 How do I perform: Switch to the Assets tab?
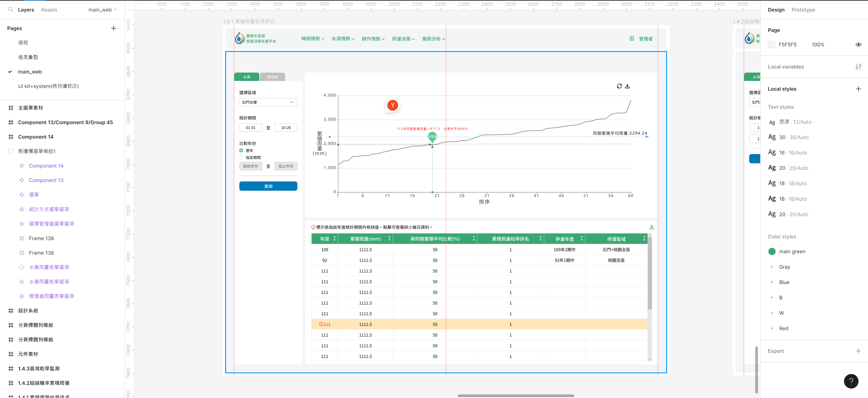click(x=49, y=10)
